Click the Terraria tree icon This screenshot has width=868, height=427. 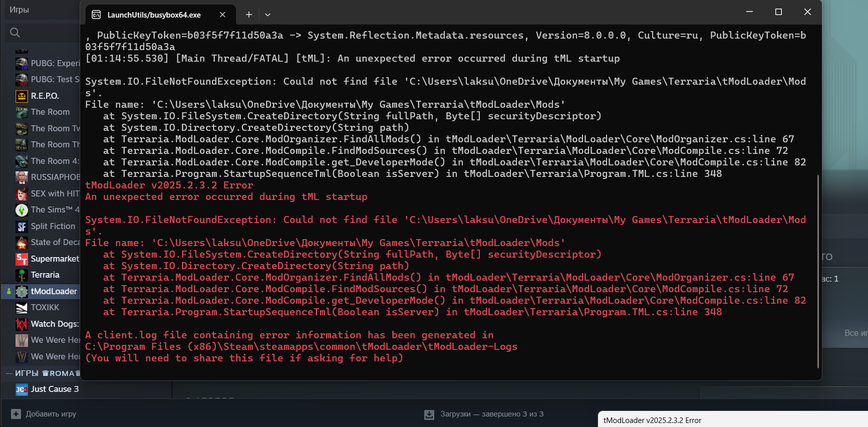[22, 275]
